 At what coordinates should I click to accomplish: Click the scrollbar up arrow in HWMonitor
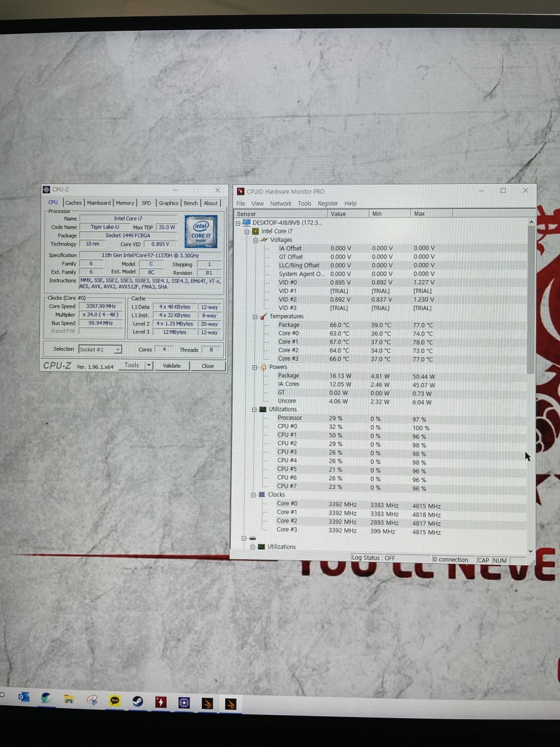(531, 222)
